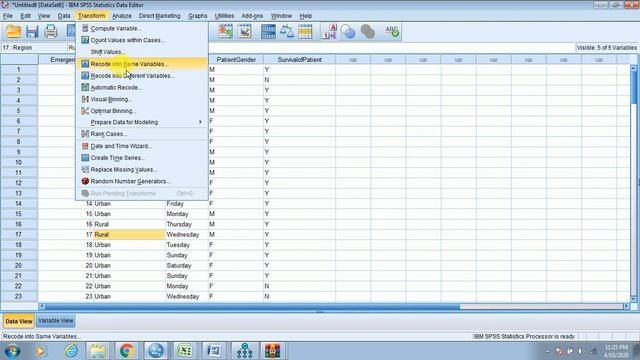Click the Insert Variable toolbar icon
This screenshot has width=640, height=360.
(x=244, y=31)
